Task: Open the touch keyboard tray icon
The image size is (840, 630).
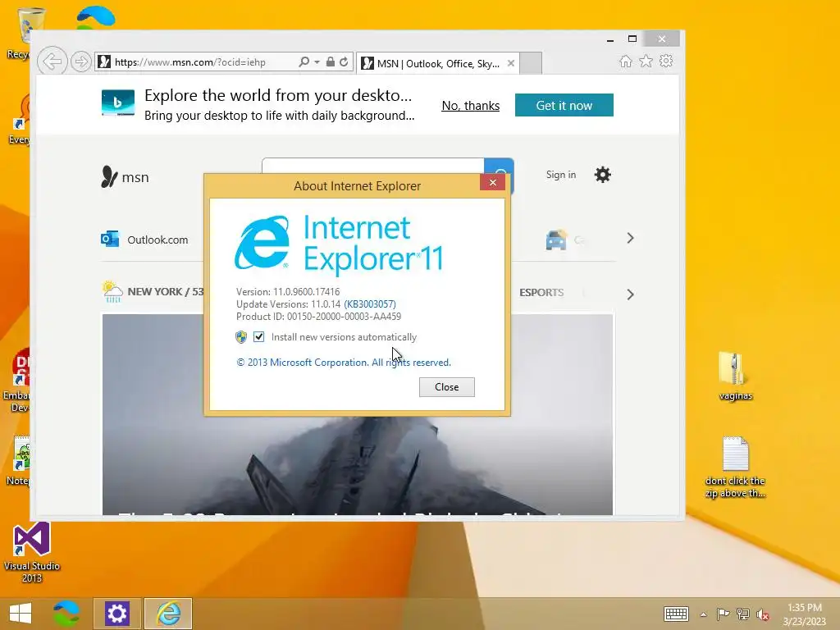Action: click(676, 614)
